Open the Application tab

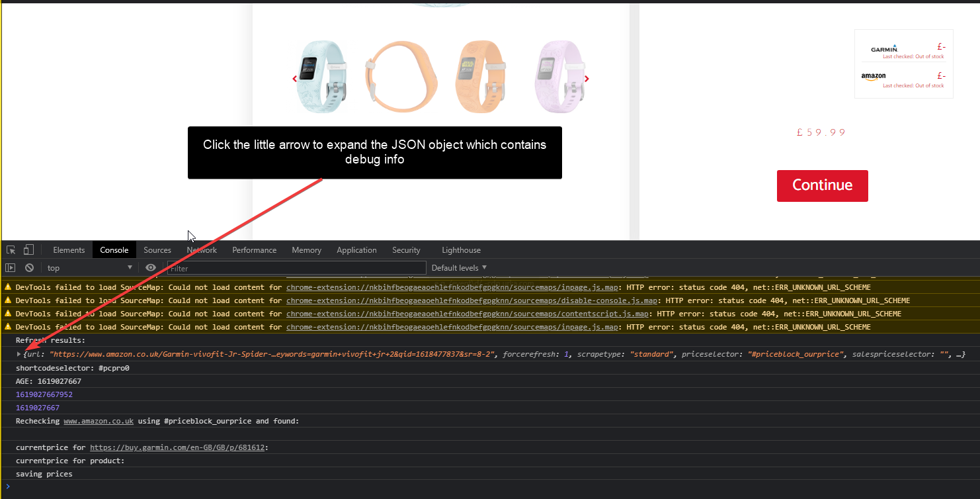point(356,250)
